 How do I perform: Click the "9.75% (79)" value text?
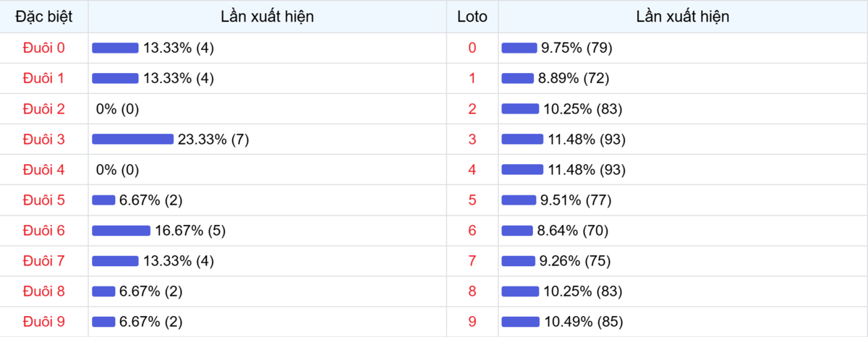(577, 48)
